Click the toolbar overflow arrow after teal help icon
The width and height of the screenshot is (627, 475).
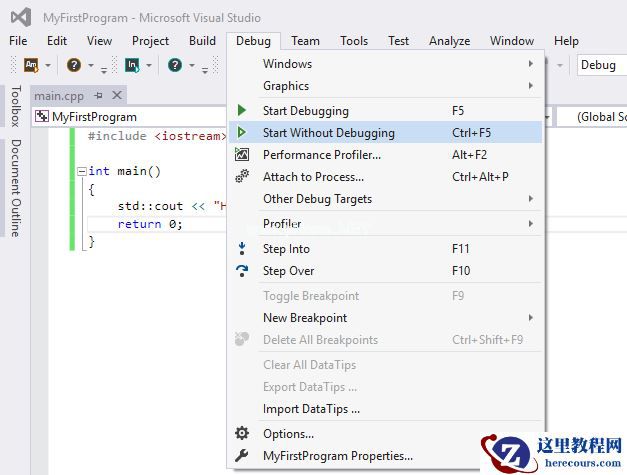click(x=205, y=70)
